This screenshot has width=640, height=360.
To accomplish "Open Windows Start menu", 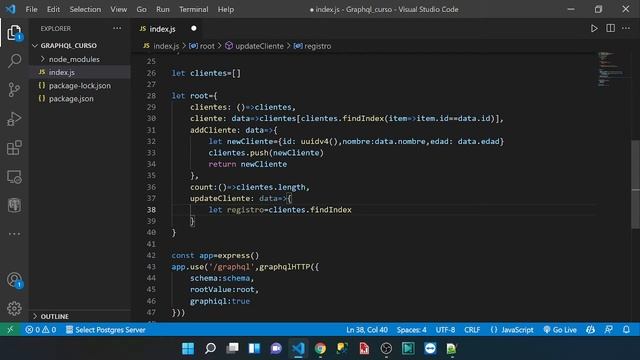I will pyautogui.click(x=188, y=349).
